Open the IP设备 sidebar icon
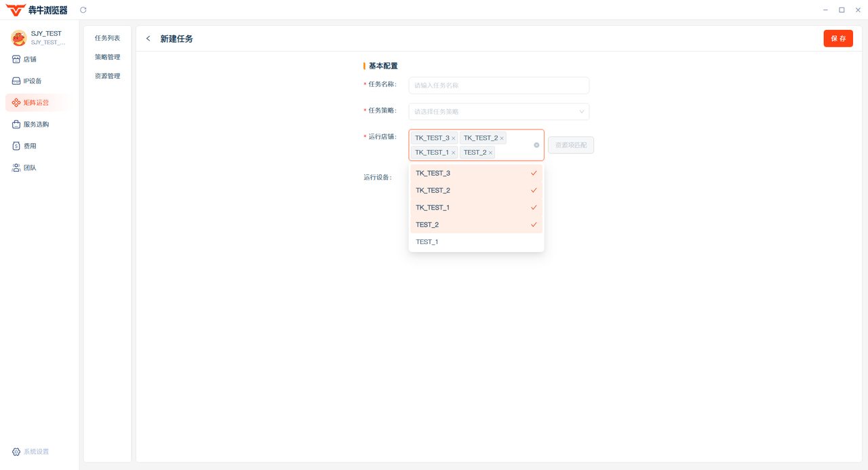Screen dimensions: 868x470 (x=16, y=81)
